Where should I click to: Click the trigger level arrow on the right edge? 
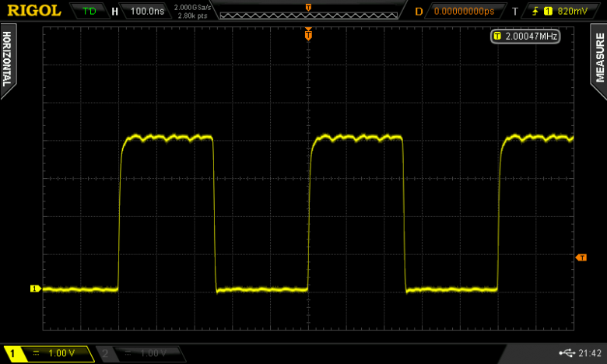tap(581, 257)
